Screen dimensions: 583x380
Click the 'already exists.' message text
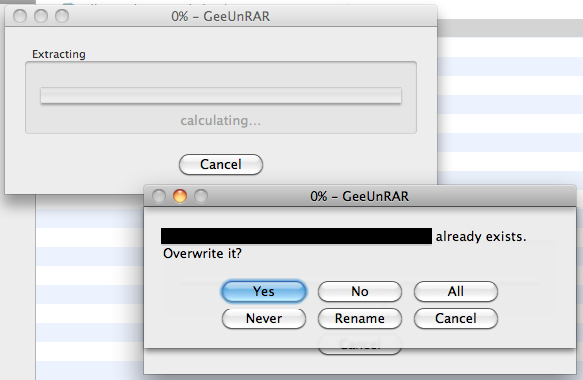481,236
